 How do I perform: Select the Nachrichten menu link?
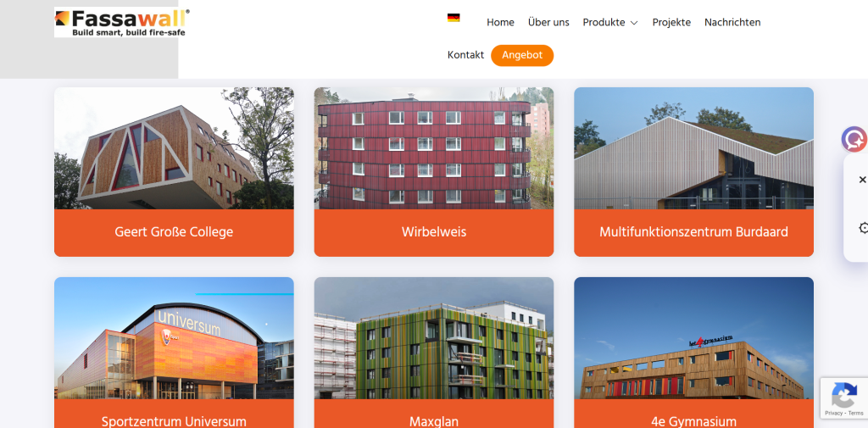pyautogui.click(x=732, y=22)
